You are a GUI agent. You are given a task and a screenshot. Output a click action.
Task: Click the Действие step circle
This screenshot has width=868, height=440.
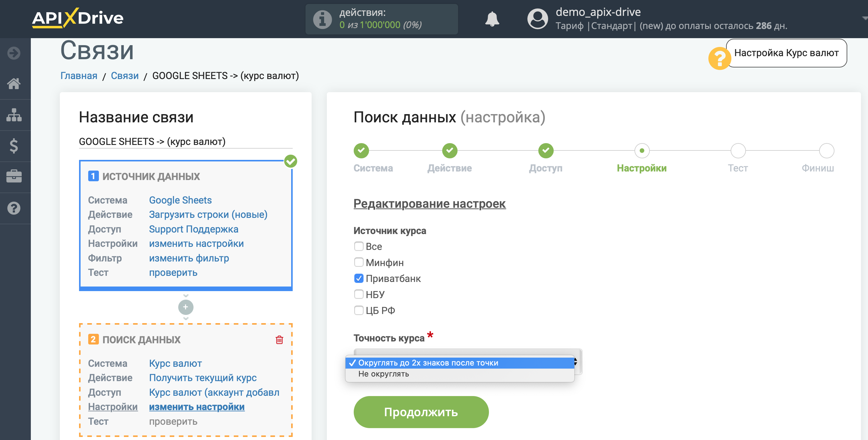coord(450,151)
